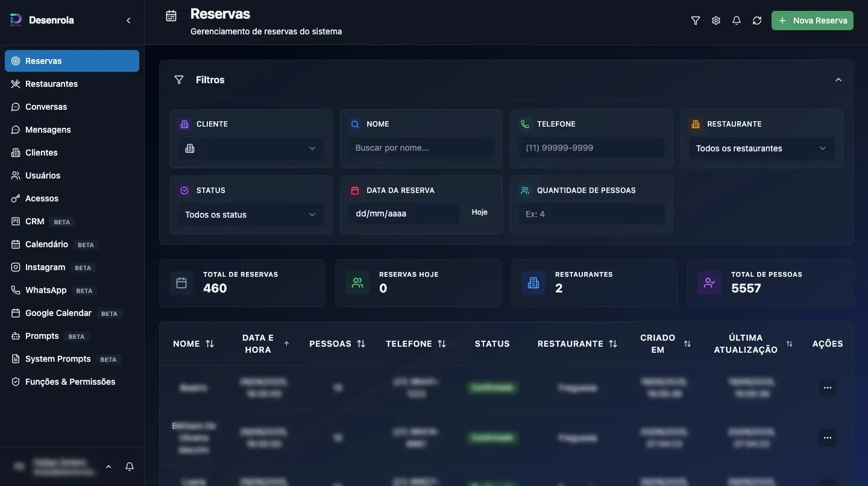Expand the Todos os status dropdown
Viewport: 868px width, 486px height.
[251, 215]
